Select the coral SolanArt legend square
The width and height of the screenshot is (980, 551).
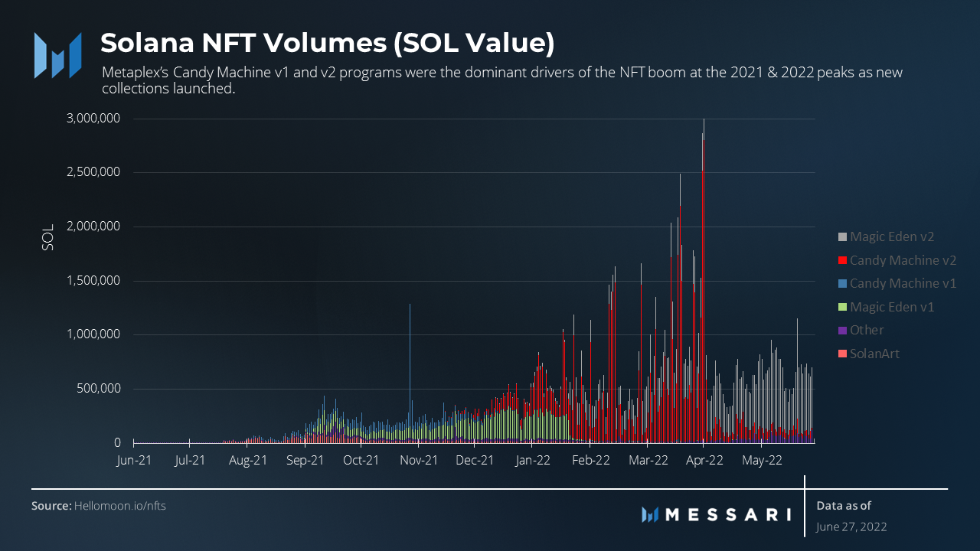pos(843,354)
